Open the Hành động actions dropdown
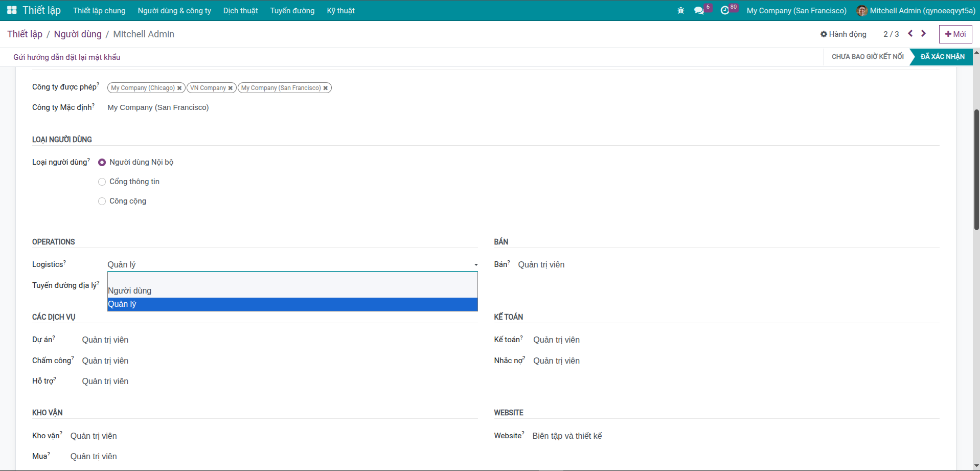Screen dimensions: 980x471 click(x=844, y=34)
